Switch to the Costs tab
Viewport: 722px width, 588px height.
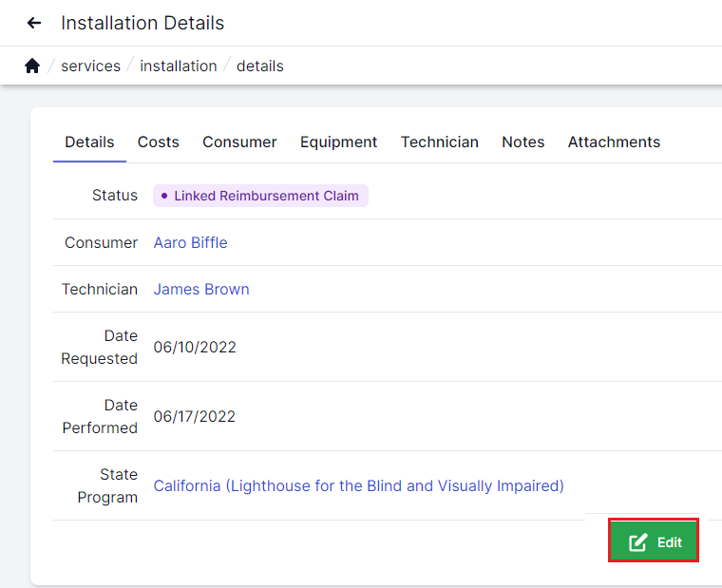(158, 142)
